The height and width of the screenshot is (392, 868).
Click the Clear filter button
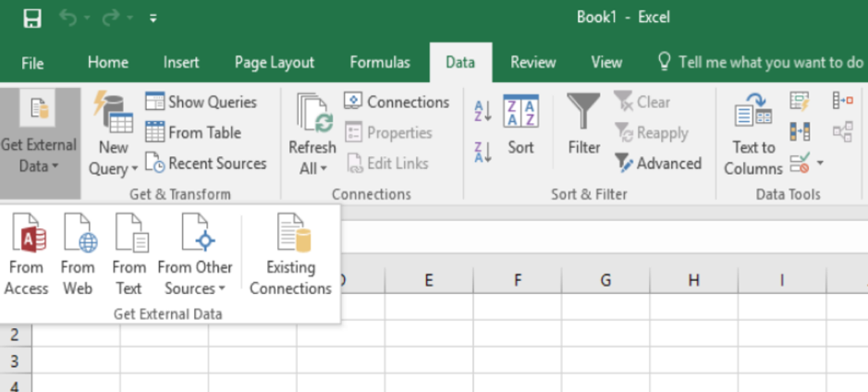pos(642,102)
